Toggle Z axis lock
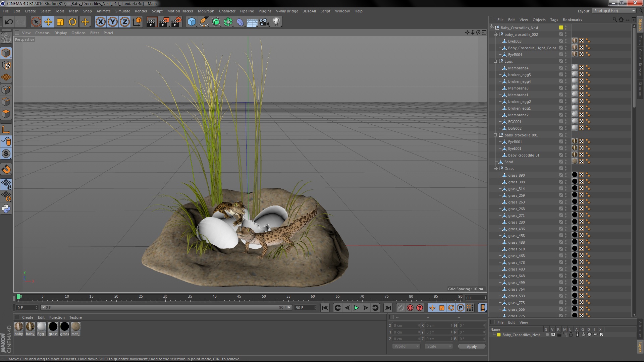644x362 pixels. [x=125, y=22]
